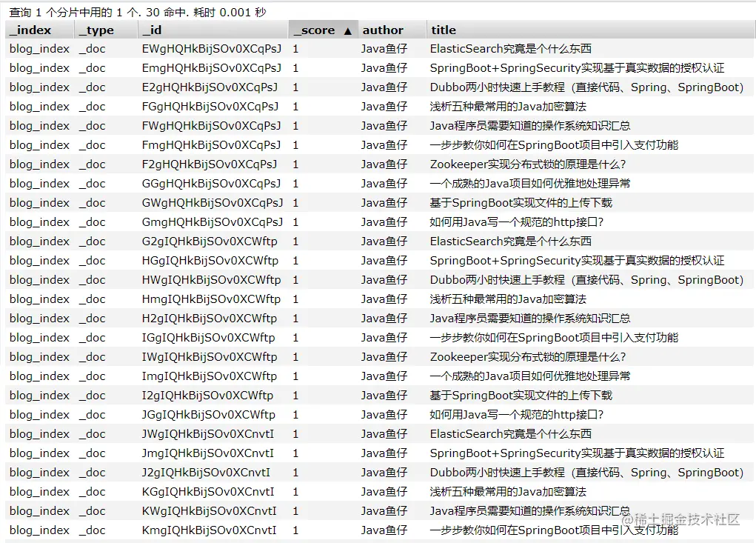Select id ImgIQHkBijSOv0XCWftp
756x543 pixels.
coord(210,376)
